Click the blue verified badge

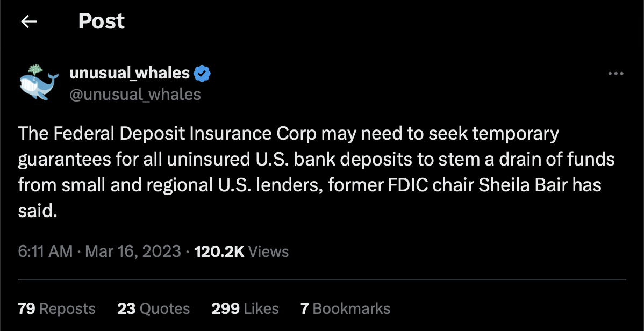tap(202, 73)
